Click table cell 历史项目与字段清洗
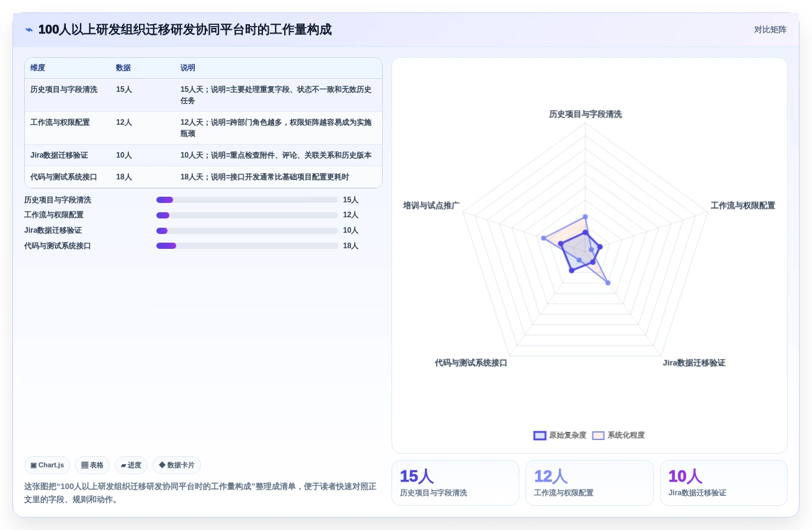This screenshot has width=812, height=530. click(x=64, y=89)
